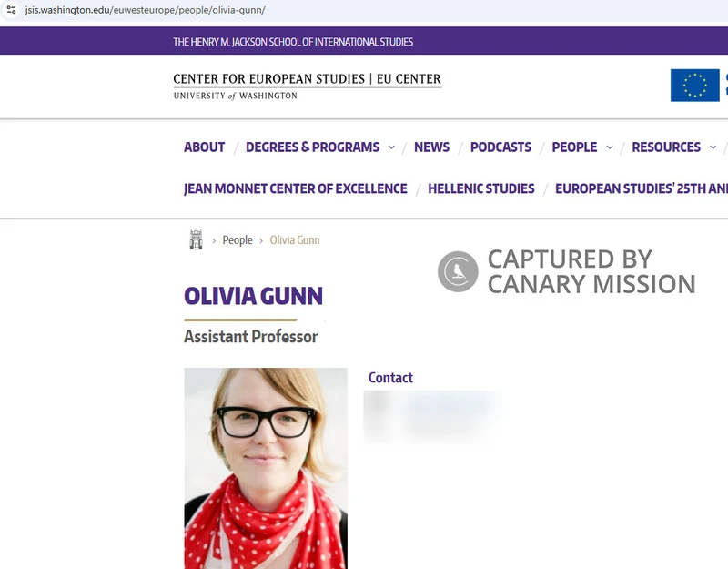Open the People menu item
This screenshot has height=569, width=728.
click(574, 147)
